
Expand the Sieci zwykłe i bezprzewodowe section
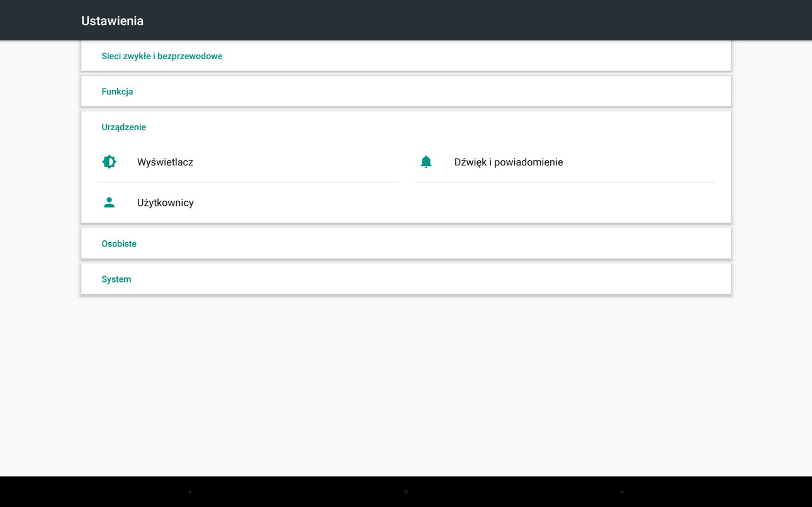coord(162,56)
